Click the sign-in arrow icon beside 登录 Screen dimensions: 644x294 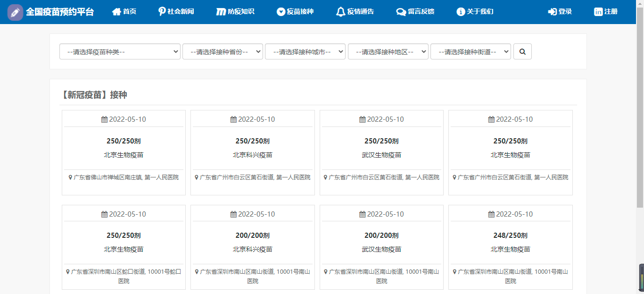tap(552, 12)
